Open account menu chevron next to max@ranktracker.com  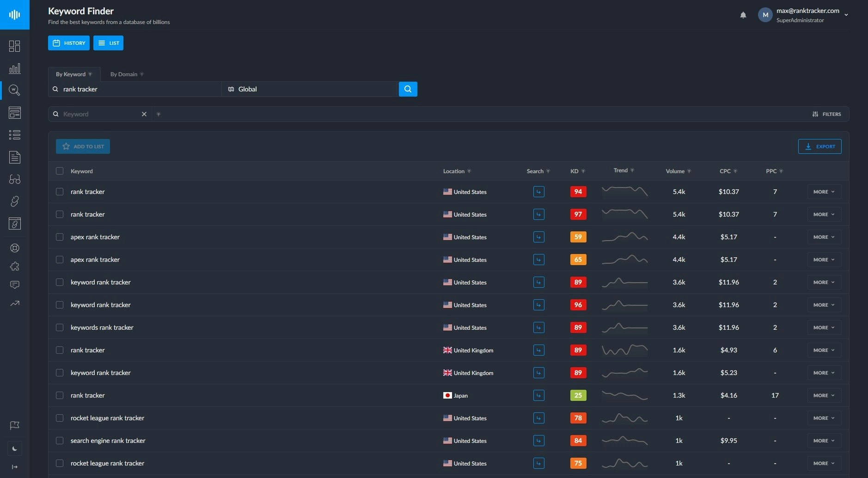tap(846, 15)
